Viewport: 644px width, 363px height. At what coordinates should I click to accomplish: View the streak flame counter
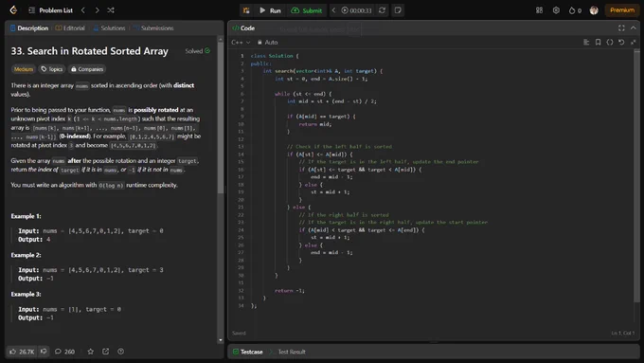pyautogui.click(x=575, y=10)
